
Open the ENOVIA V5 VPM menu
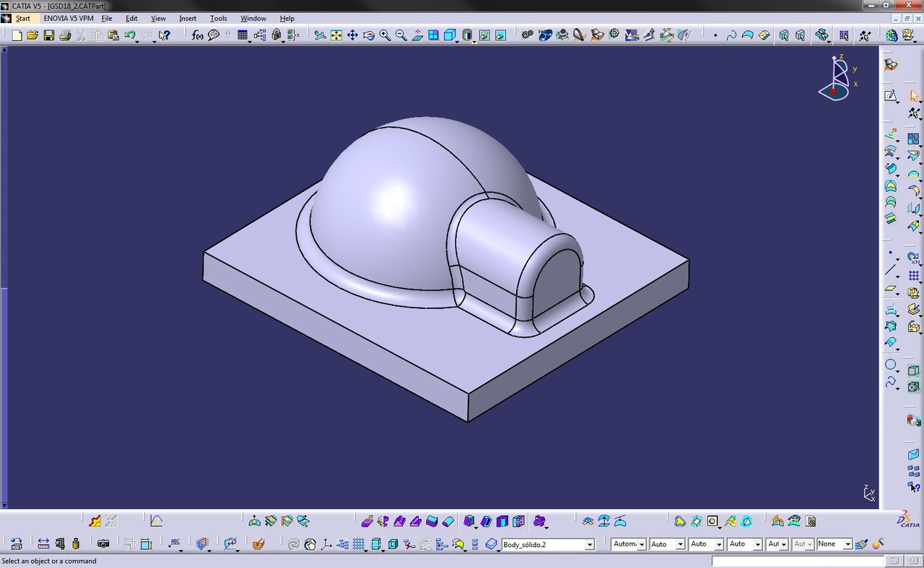point(69,18)
